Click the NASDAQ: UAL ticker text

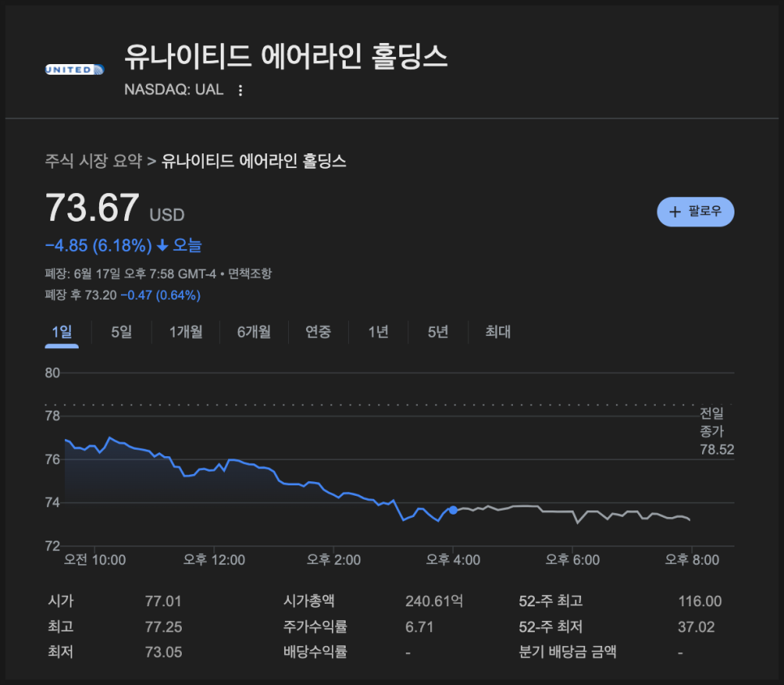point(174,89)
